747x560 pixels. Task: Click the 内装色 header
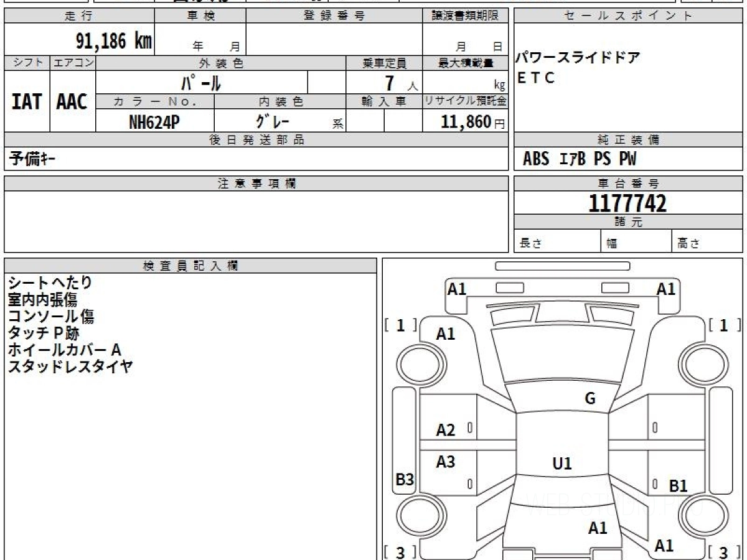[x=281, y=101]
